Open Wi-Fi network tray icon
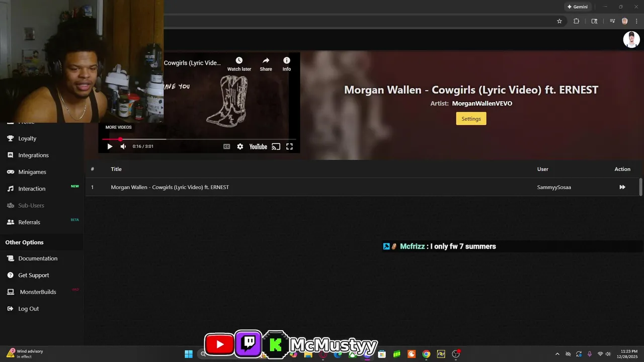Image resolution: width=644 pixels, height=362 pixels. [x=600, y=354]
